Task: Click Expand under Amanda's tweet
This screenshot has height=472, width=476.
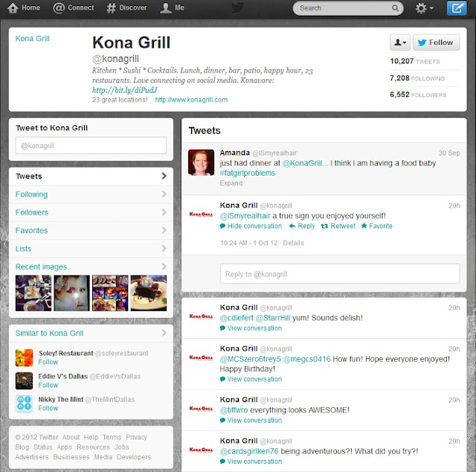Action: [231, 183]
